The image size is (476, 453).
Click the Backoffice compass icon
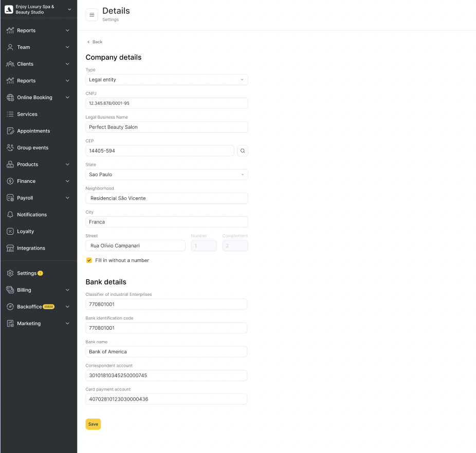tap(10, 307)
